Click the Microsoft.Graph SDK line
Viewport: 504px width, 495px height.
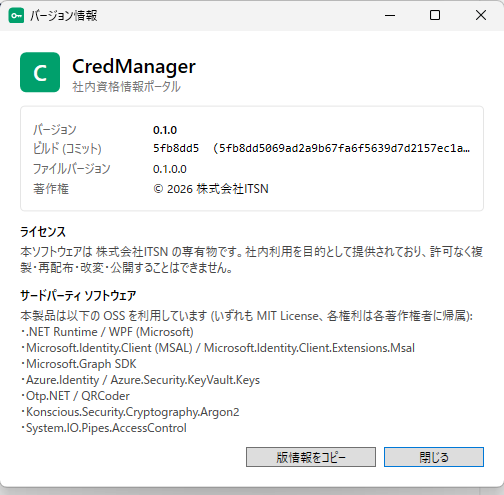click(x=78, y=364)
